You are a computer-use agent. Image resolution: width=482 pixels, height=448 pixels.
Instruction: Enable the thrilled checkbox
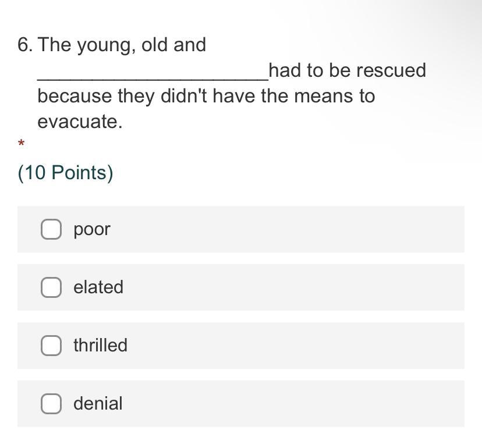coord(51,346)
